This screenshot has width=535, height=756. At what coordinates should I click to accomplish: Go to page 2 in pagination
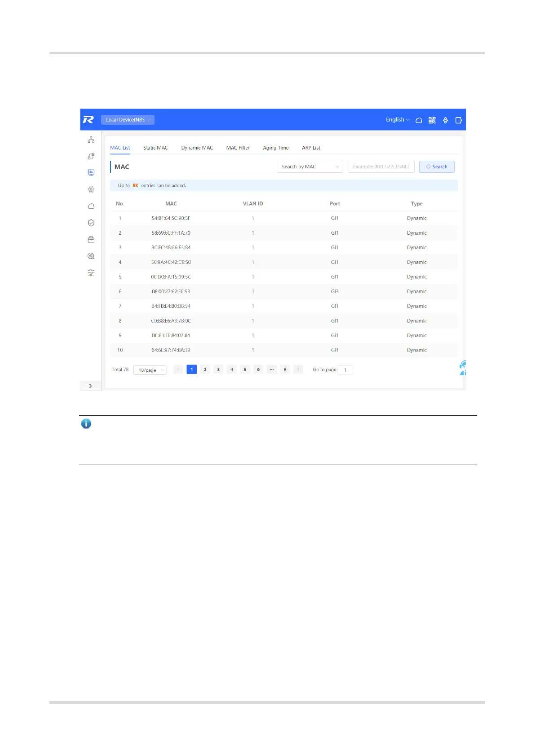coord(205,369)
